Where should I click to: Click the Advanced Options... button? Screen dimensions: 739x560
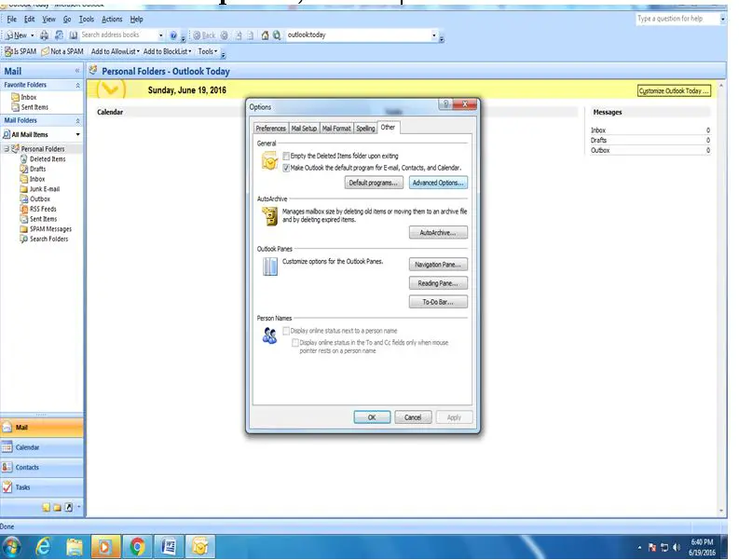coord(438,183)
